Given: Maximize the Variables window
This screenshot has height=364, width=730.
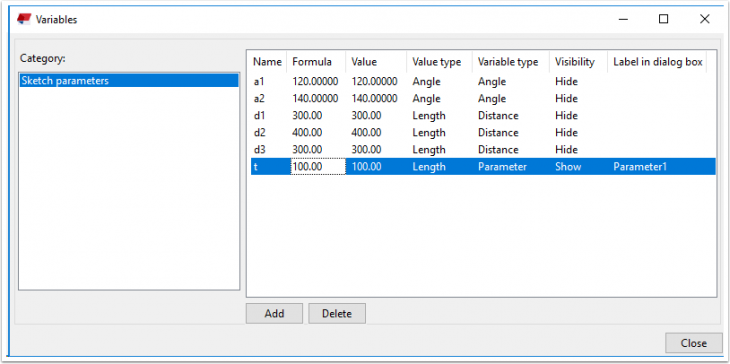Looking at the screenshot, I should click(663, 19).
